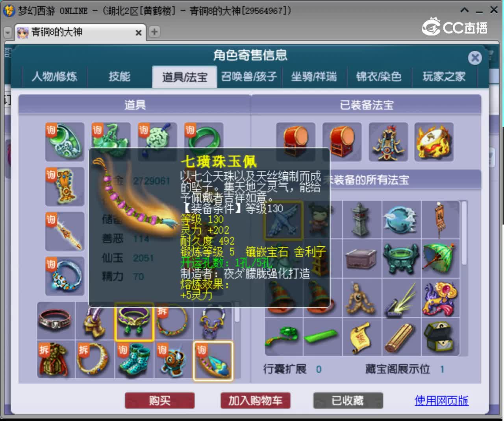The image size is (504, 421).
Task: Select the green jade ring ornament item
Action: coord(65,142)
